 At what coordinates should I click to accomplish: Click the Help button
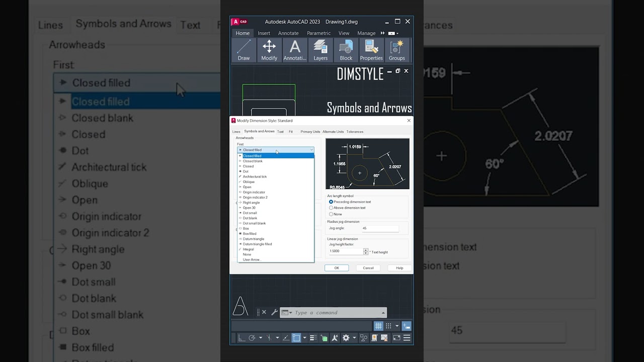(x=399, y=268)
